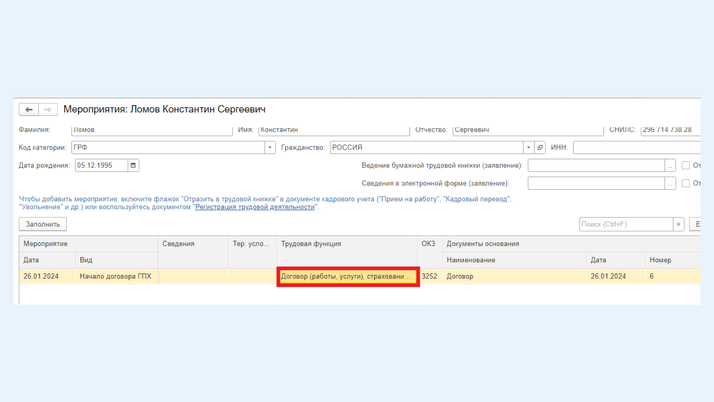Open the citizenship record link icon
The height and width of the screenshot is (402, 714).
540,147
